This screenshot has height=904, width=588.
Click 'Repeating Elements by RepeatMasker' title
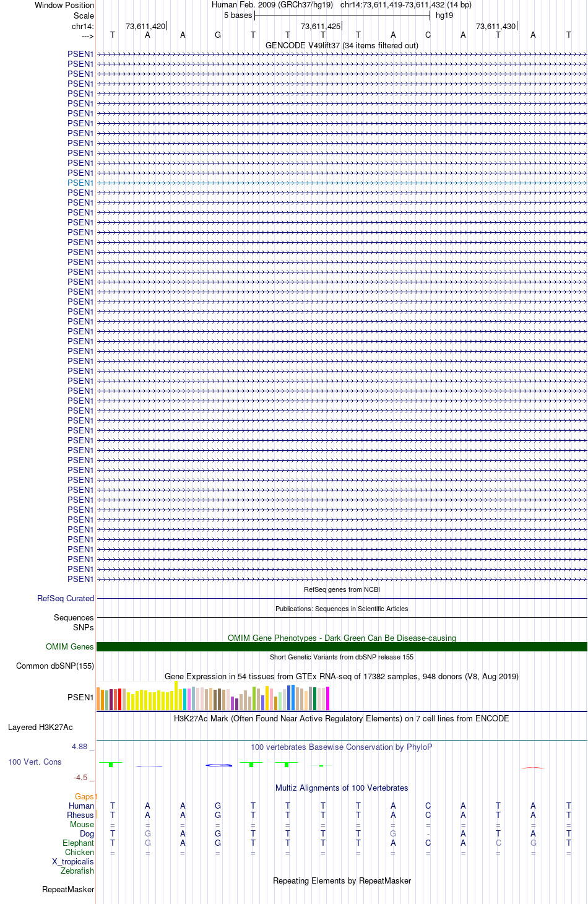[x=342, y=880]
